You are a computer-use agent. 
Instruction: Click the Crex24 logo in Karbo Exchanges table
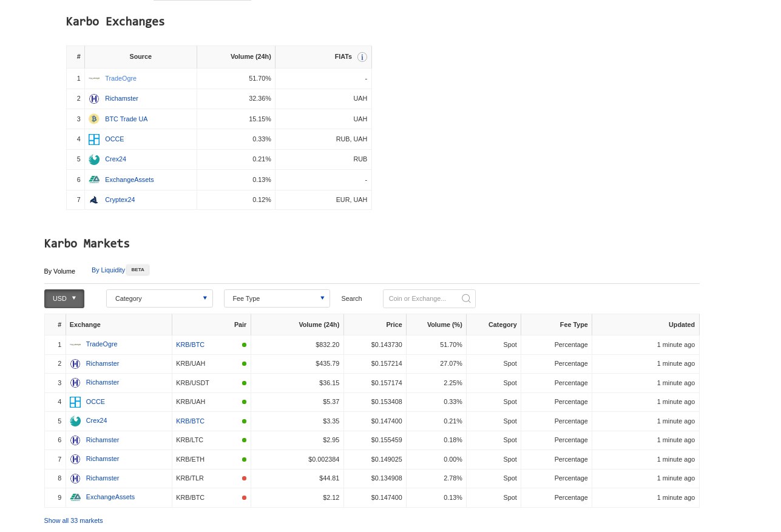point(94,160)
